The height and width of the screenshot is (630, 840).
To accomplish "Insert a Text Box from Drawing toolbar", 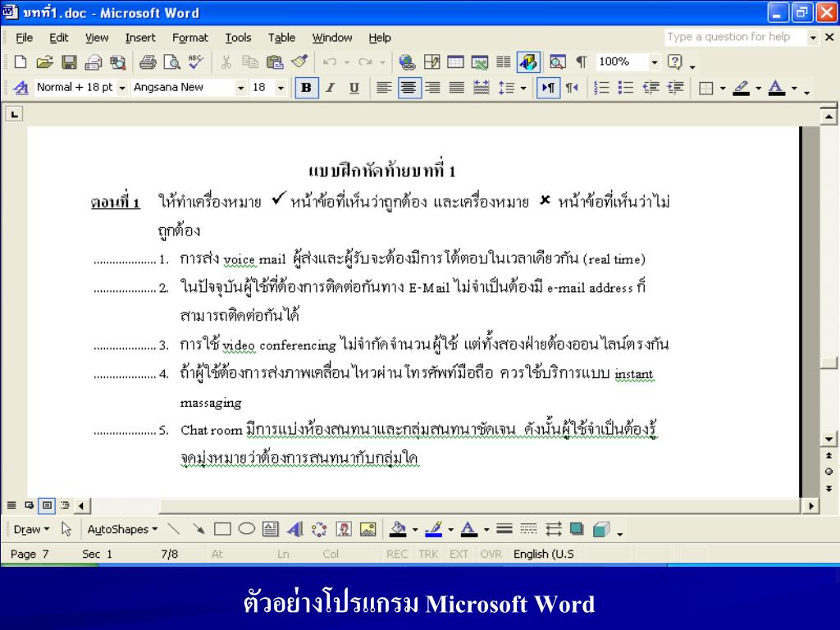I will (271, 529).
